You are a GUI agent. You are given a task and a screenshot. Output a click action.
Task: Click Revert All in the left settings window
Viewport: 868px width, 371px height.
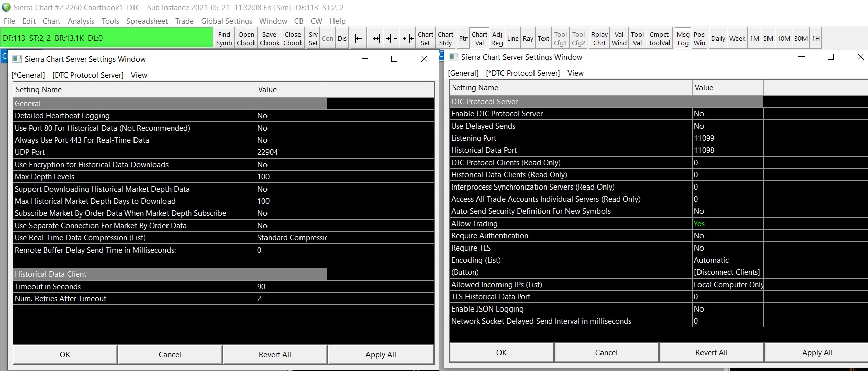275,355
